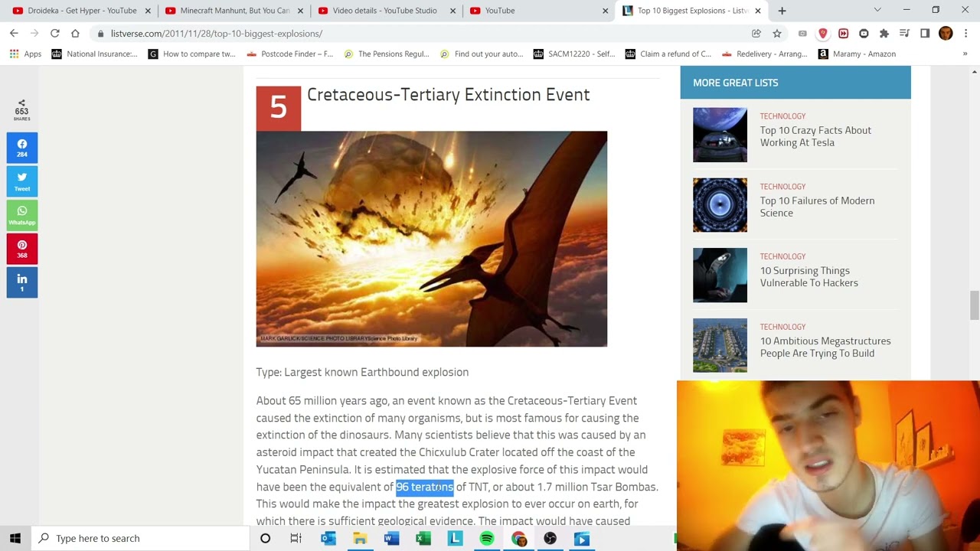
Task: Open Word from the taskbar
Action: 391,539
